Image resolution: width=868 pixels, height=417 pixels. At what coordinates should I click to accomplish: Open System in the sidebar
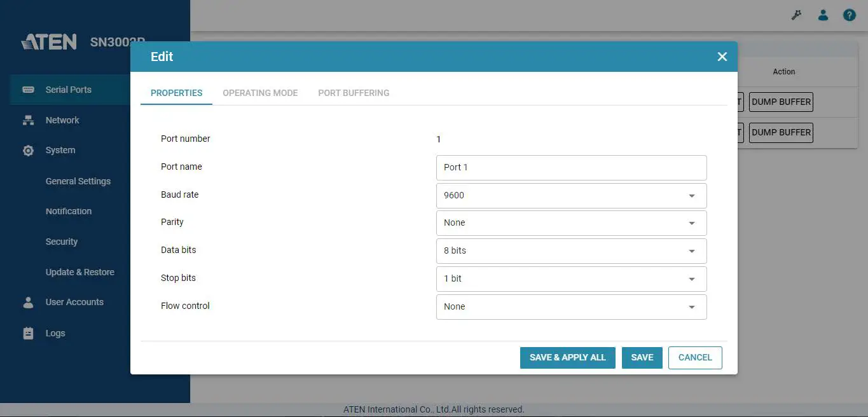[60, 151]
